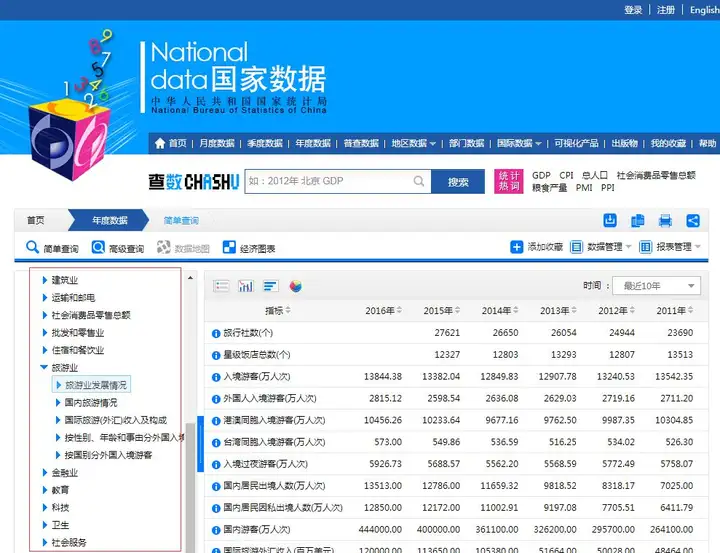720x553 pixels.
Task: Sort by 指标 column header
Action: point(278,310)
